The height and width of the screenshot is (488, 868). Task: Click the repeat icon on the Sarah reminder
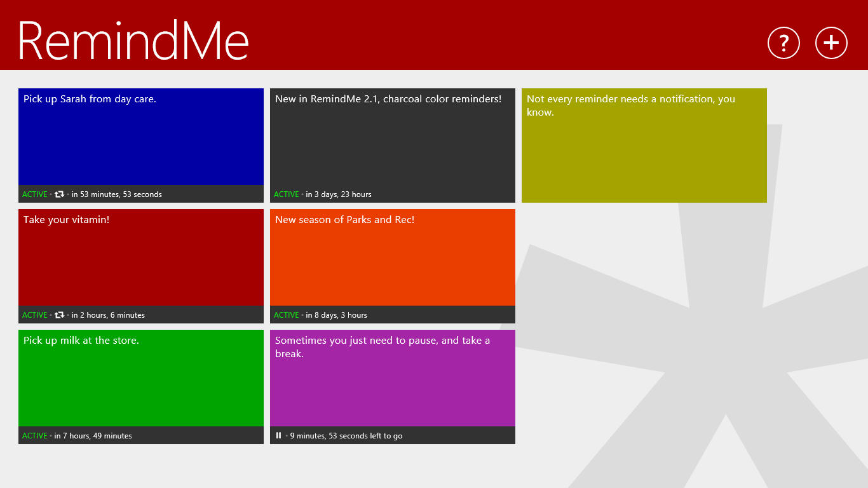click(59, 194)
